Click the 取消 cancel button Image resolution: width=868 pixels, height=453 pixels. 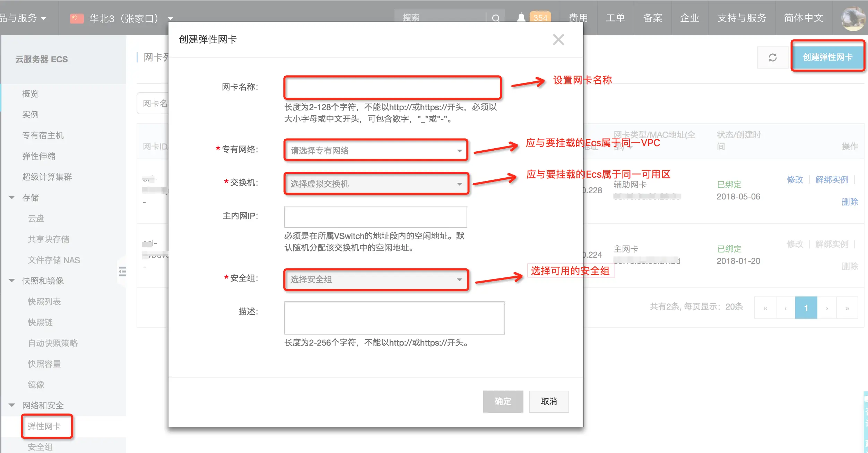(x=549, y=401)
